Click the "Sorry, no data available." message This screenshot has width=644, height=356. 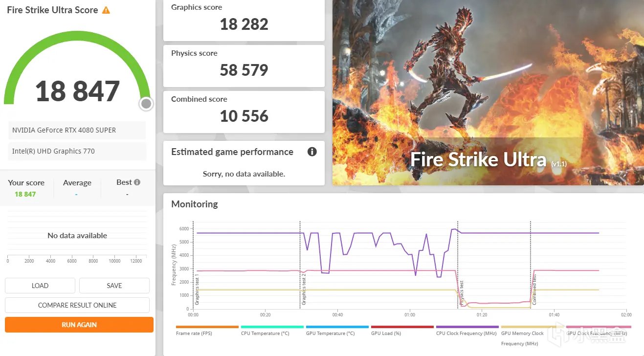[244, 174]
